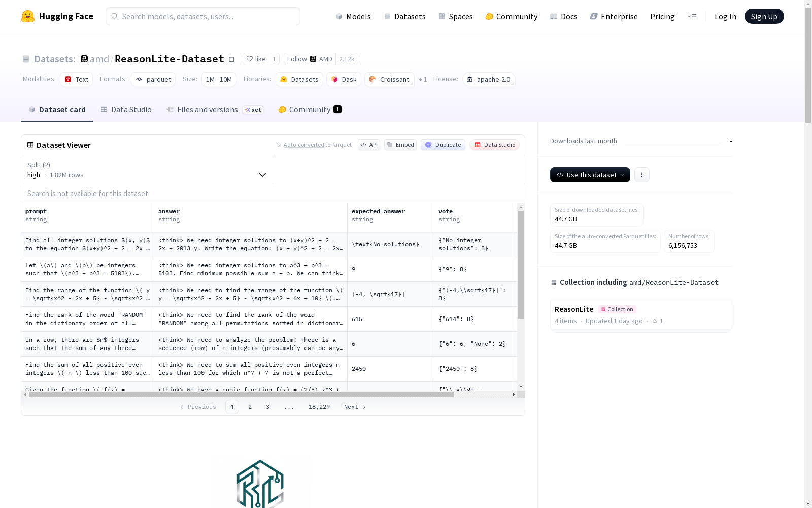The width and height of the screenshot is (812, 508).
Task: Expand the Split dropdown showing high
Action: tap(147, 170)
